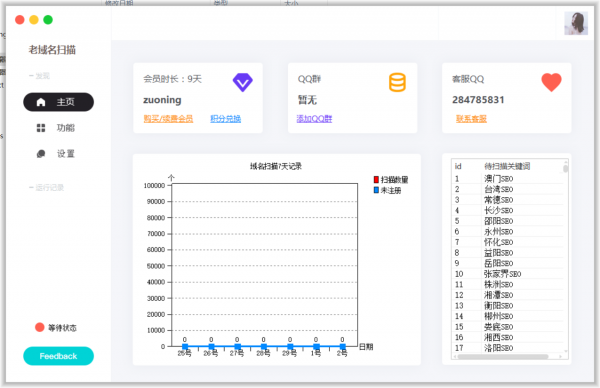Open the 购买/续费会员 link
The image size is (600, 388).
[168, 119]
